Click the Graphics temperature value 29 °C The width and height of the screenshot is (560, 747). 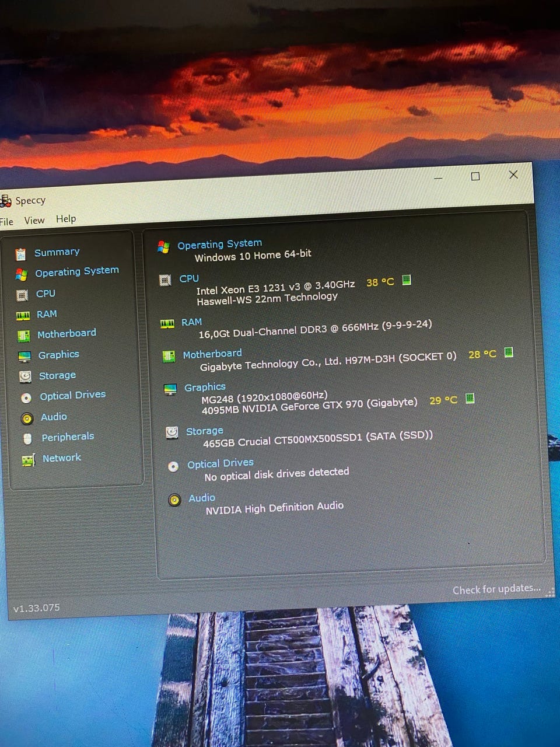click(443, 400)
